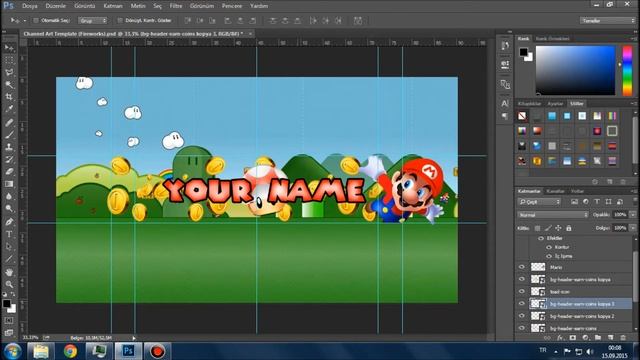Toggle the İç Işıma effect visibility eye
640x360 pixels.
coord(549,256)
